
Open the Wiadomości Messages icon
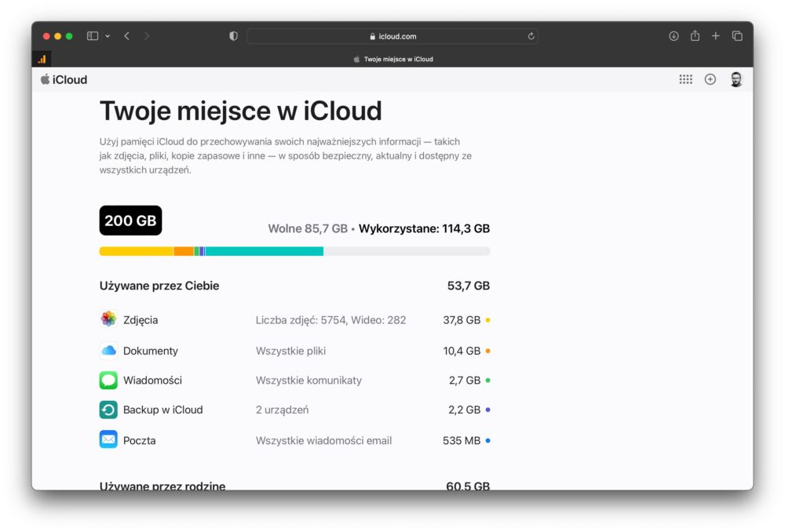click(108, 381)
